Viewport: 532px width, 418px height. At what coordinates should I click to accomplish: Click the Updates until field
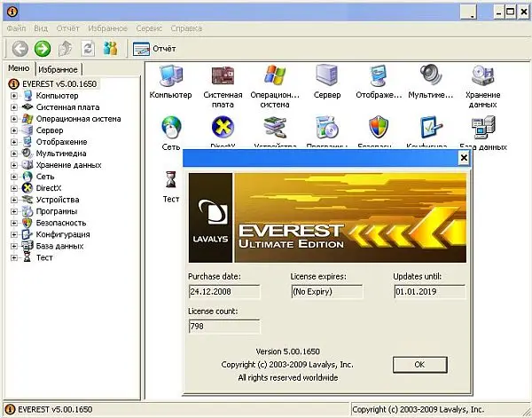click(429, 292)
